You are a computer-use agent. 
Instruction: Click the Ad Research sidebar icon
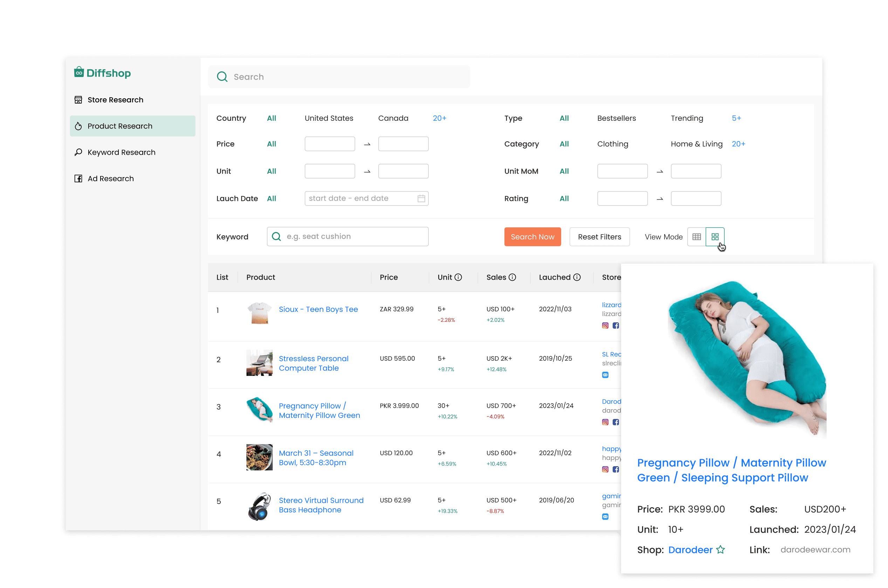click(x=78, y=178)
